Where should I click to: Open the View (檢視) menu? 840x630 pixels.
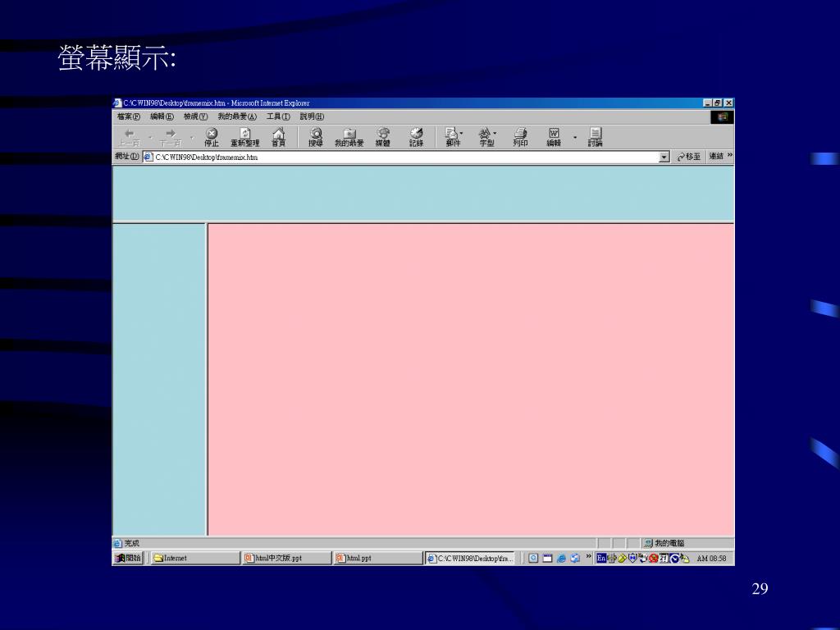pos(195,116)
